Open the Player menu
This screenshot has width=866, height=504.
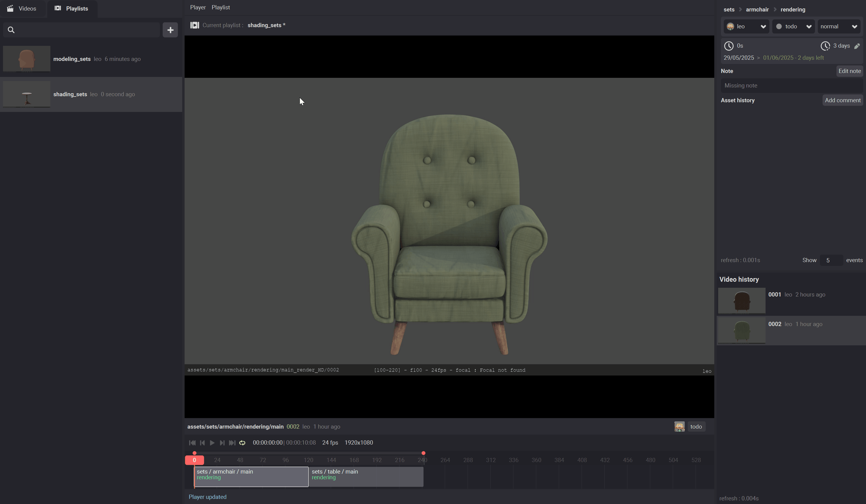click(198, 7)
